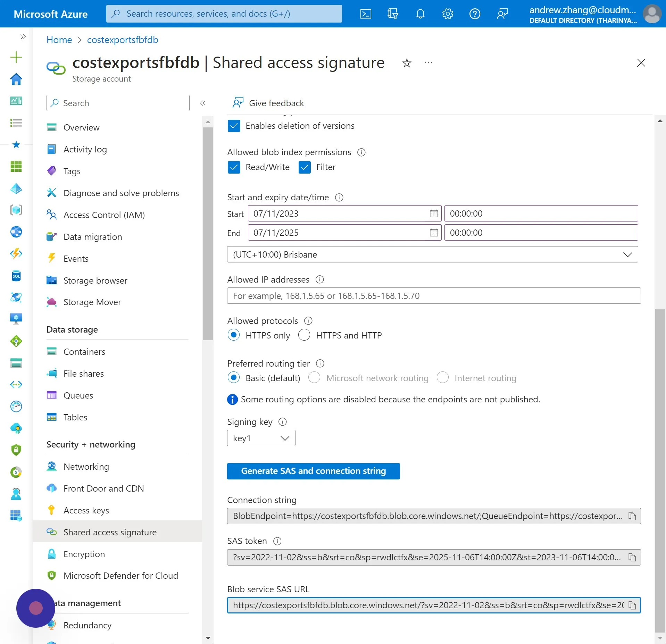
Task: Open Cloud Shell from top bar
Action: (x=366, y=14)
